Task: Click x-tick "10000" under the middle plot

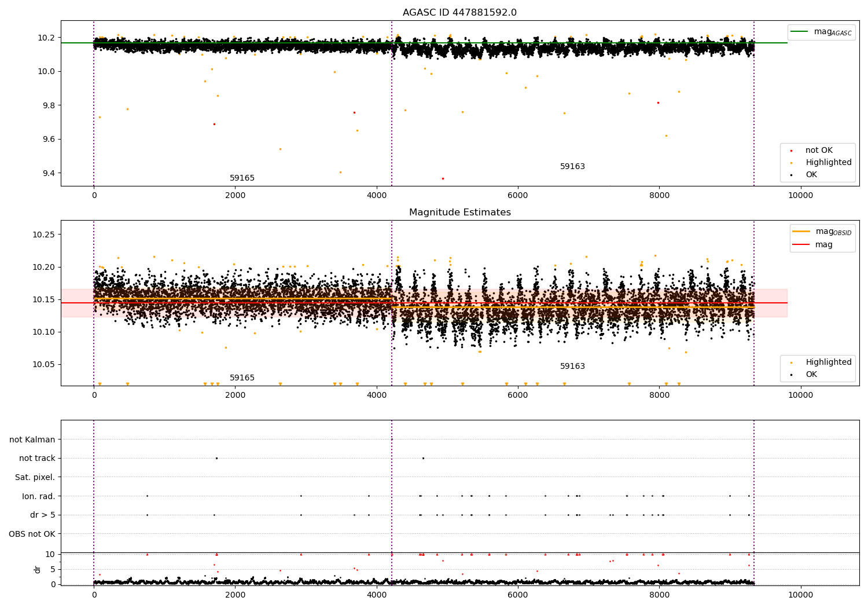Action: pyautogui.click(x=800, y=395)
